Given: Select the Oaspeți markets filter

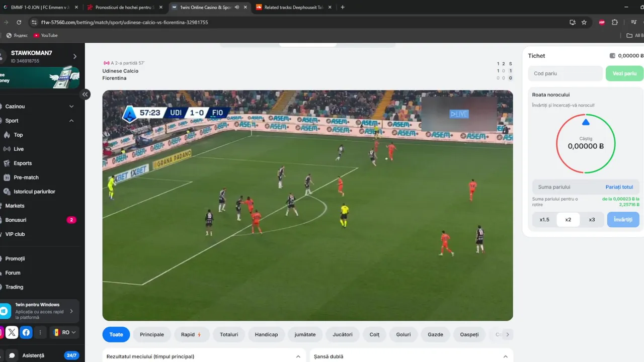Looking at the screenshot, I should [469, 334].
